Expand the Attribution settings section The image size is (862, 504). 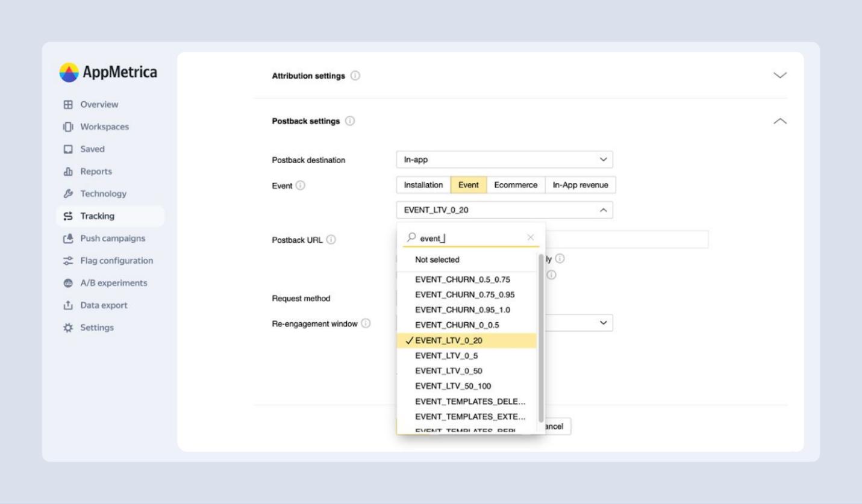tap(779, 75)
